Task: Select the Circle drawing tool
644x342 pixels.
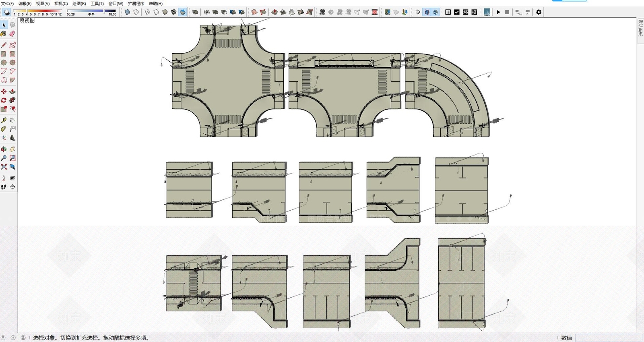Action: (x=4, y=62)
